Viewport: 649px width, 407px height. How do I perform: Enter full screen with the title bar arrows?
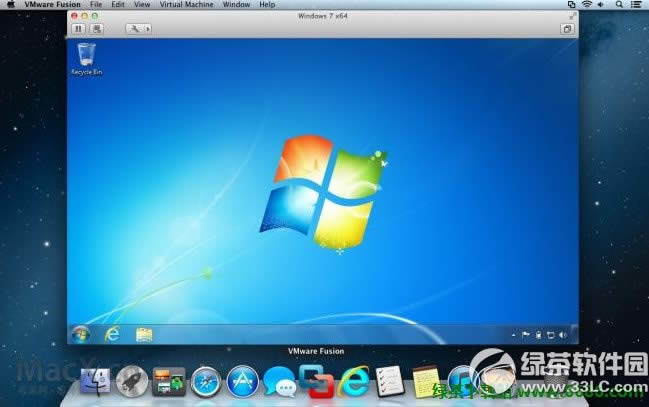(572, 16)
